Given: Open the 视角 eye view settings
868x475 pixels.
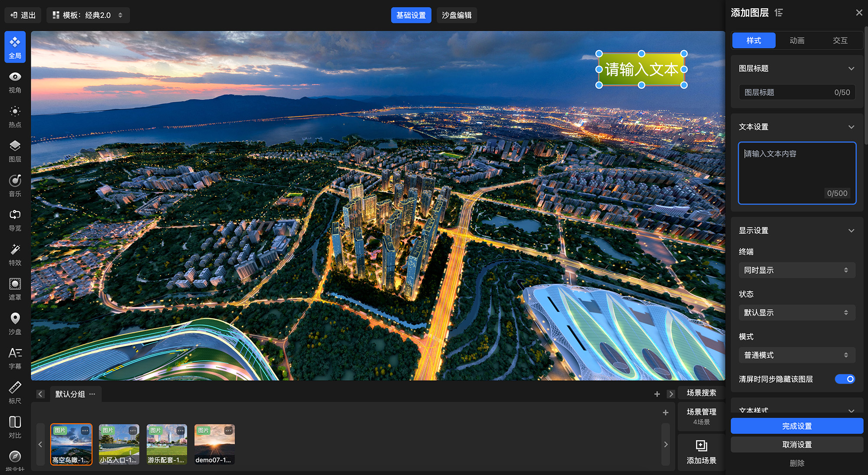Looking at the screenshot, I should (15, 82).
